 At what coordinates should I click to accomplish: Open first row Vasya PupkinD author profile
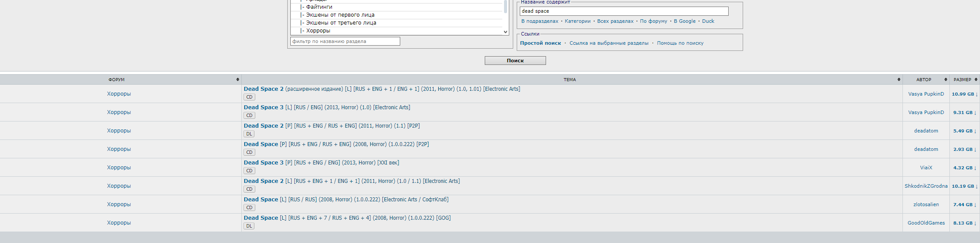[926, 94]
